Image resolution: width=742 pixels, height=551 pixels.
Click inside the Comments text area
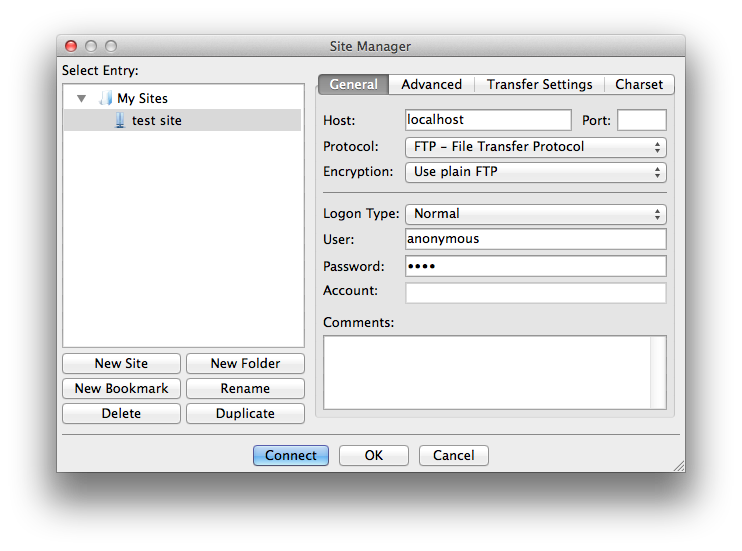click(487, 372)
